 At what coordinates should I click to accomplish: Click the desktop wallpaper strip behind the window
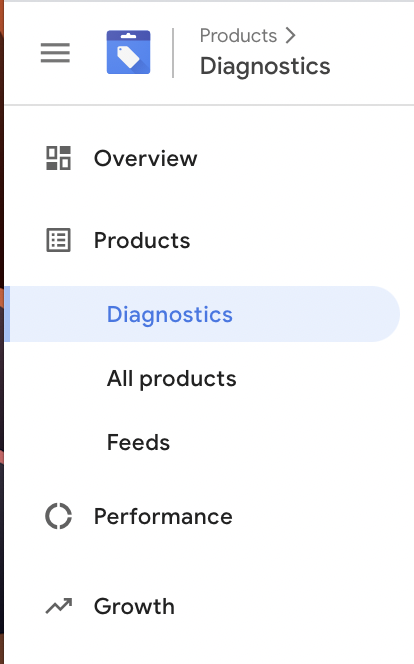2,332
